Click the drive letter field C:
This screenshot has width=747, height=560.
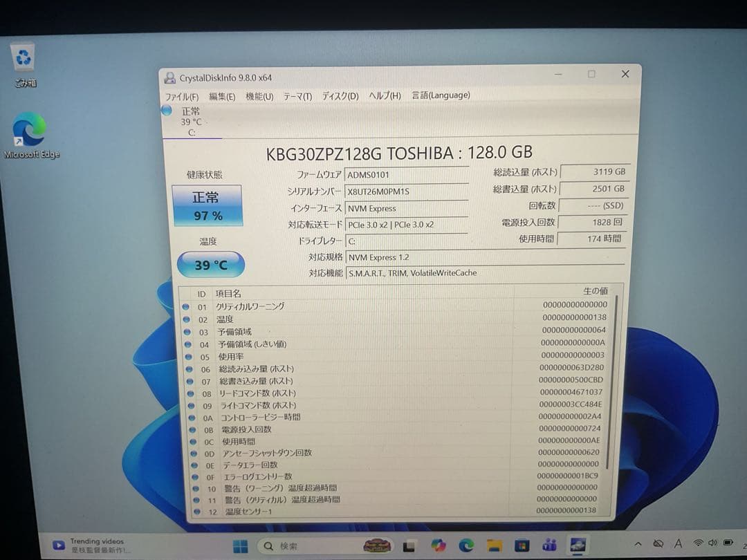(x=406, y=241)
